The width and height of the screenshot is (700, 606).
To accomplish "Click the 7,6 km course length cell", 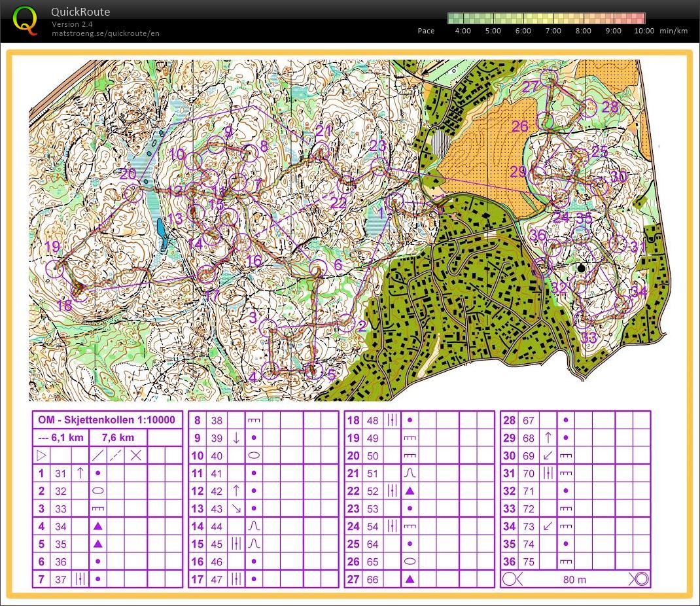I will tap(118, 438).
